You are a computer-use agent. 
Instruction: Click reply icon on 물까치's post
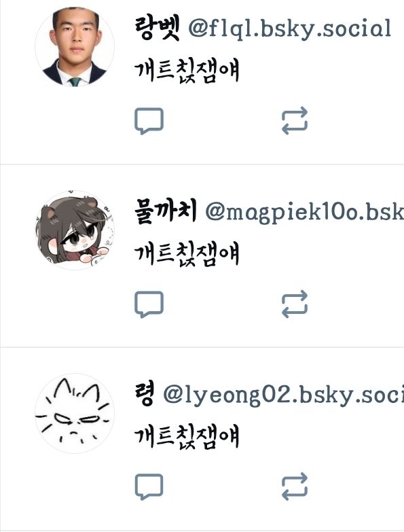(149, 304)
